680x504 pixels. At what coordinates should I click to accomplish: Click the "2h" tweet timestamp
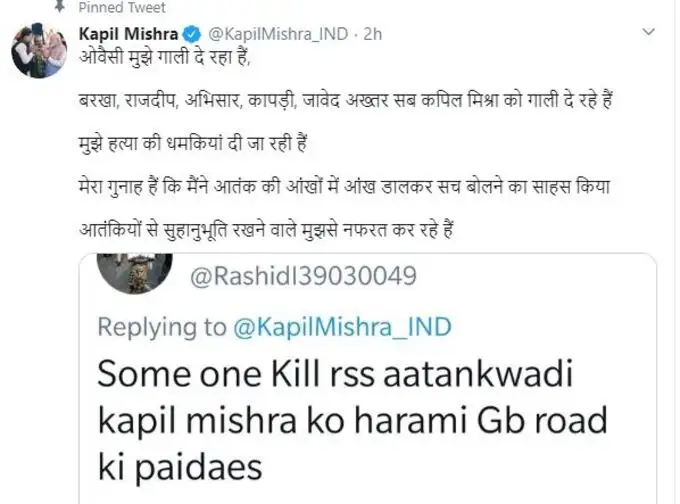point(374,34)
